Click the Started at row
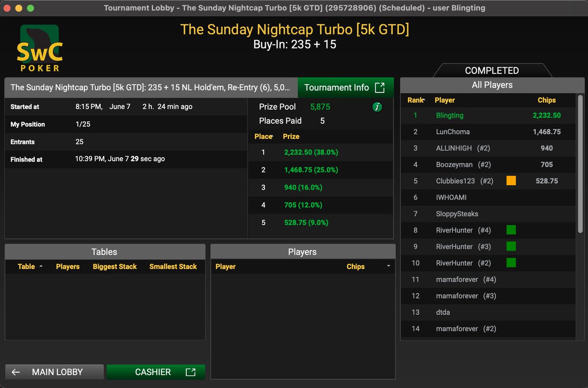Viewport: 588px width, 388px height. pos(126,107)
